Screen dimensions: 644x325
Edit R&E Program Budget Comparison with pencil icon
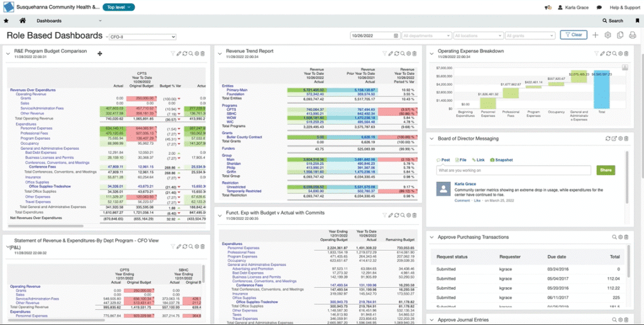click(179, 54)
